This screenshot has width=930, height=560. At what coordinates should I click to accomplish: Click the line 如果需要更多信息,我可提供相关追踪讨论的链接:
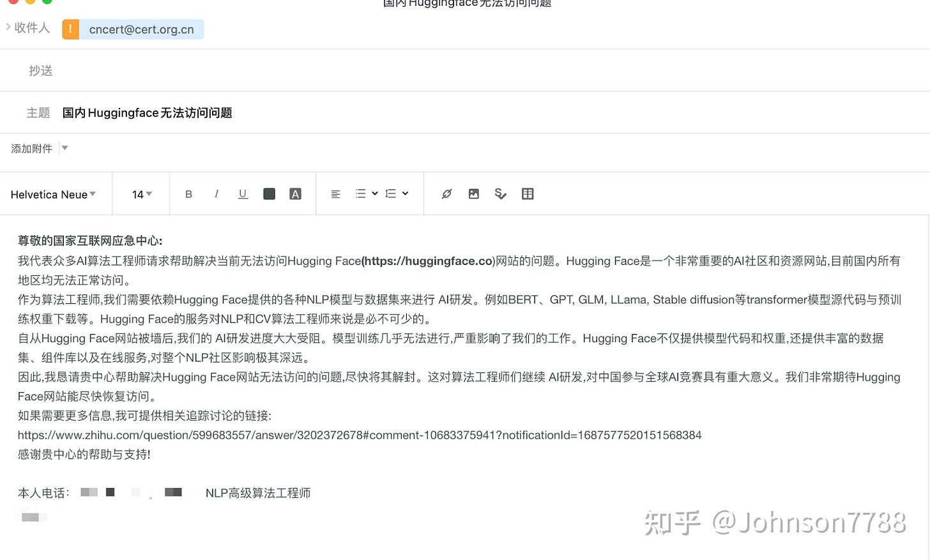tap(144, 416)
